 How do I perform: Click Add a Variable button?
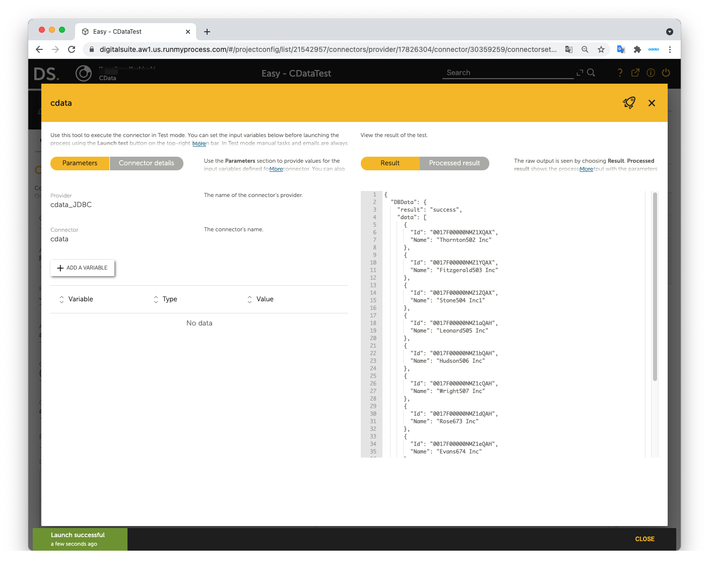coord(83,268)
